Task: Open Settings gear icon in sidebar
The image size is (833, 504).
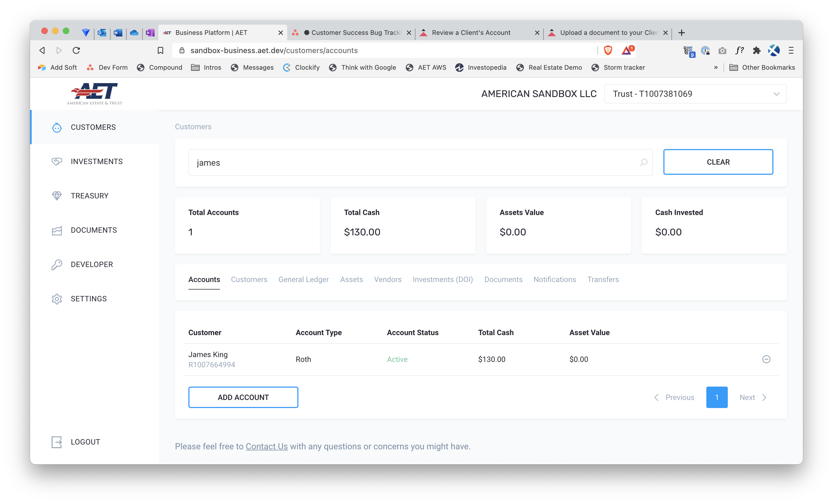Action: [x=57, y=299]
